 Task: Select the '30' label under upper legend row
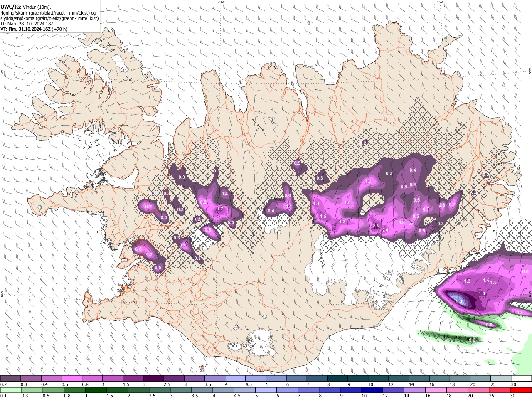[514, 384]
